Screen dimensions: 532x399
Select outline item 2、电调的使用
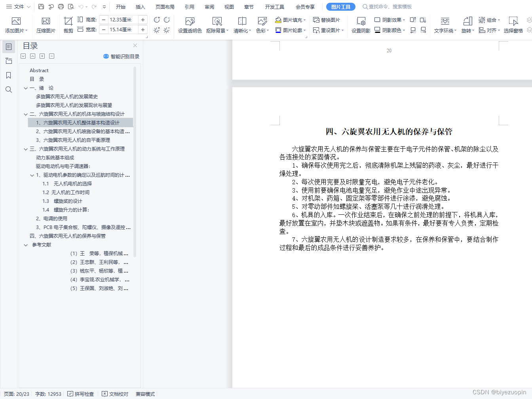point(51,219)
